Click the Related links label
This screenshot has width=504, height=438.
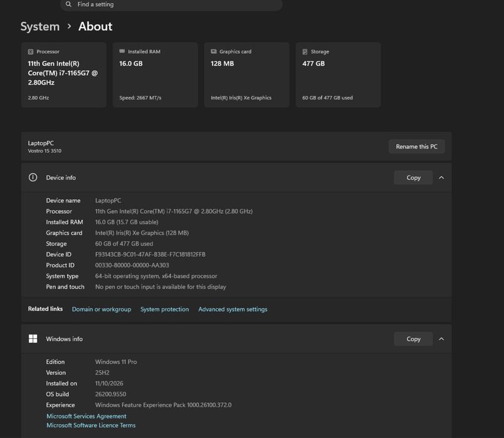[45, 309]
